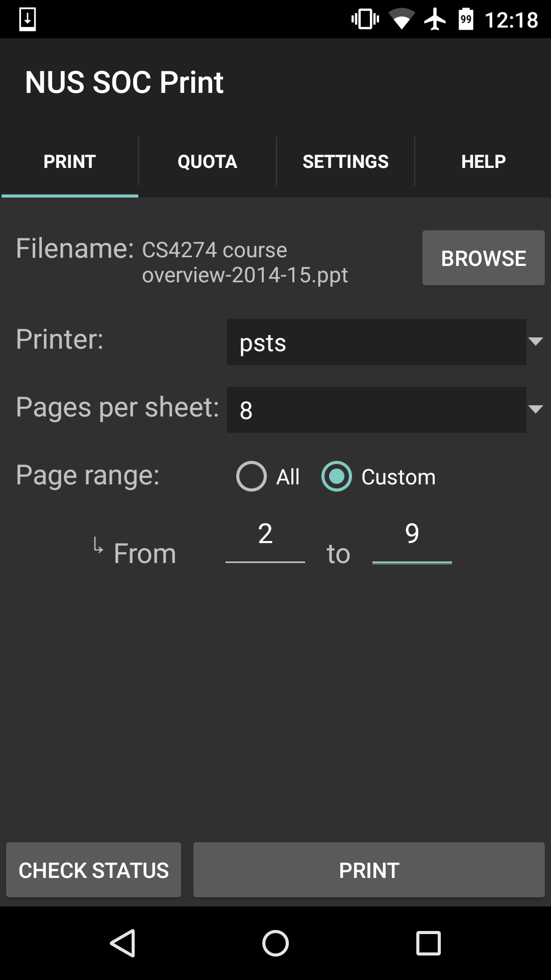Tap the vibrate mode icon in status bar
The height and width of the screenshot is (980, 551).
(x=365, y=19)
